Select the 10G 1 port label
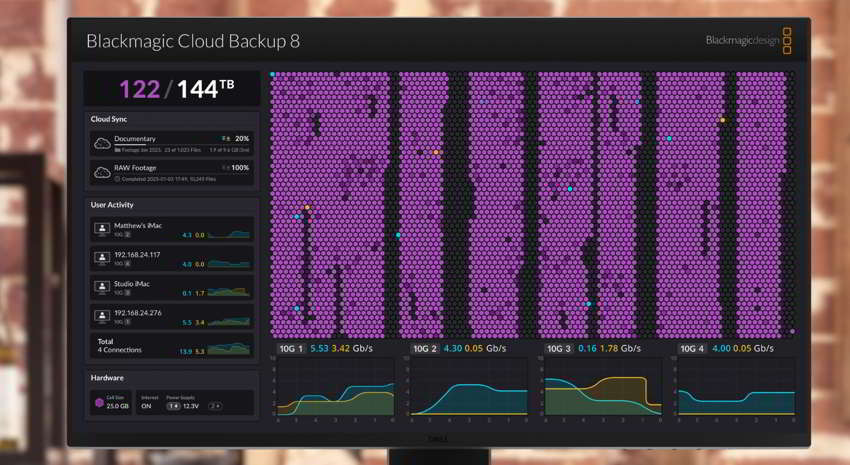The height and width of the screenshot is (465, 850). pyautogui.click(x=292, y=348)
